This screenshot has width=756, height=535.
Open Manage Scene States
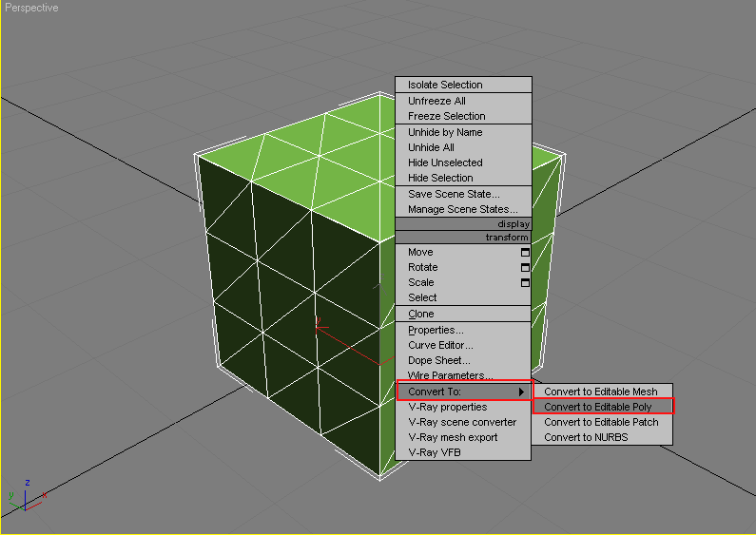point(463,209)
